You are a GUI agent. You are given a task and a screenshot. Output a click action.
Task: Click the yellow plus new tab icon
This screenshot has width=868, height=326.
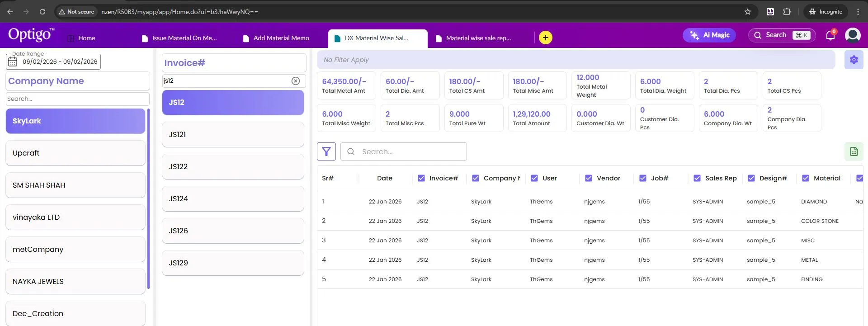point(545,38)
